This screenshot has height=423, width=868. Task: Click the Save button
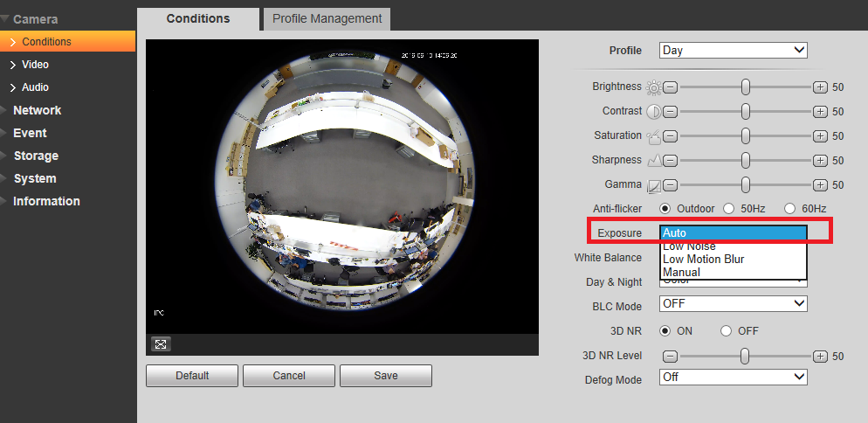[386, 375]
